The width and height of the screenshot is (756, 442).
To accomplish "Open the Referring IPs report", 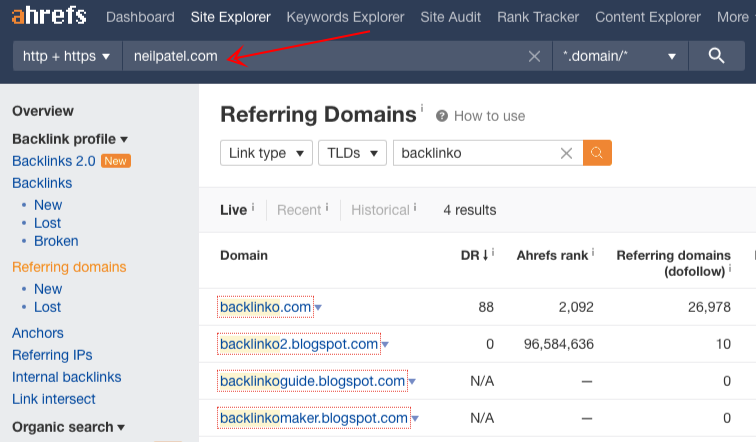I will click(52, 355).
